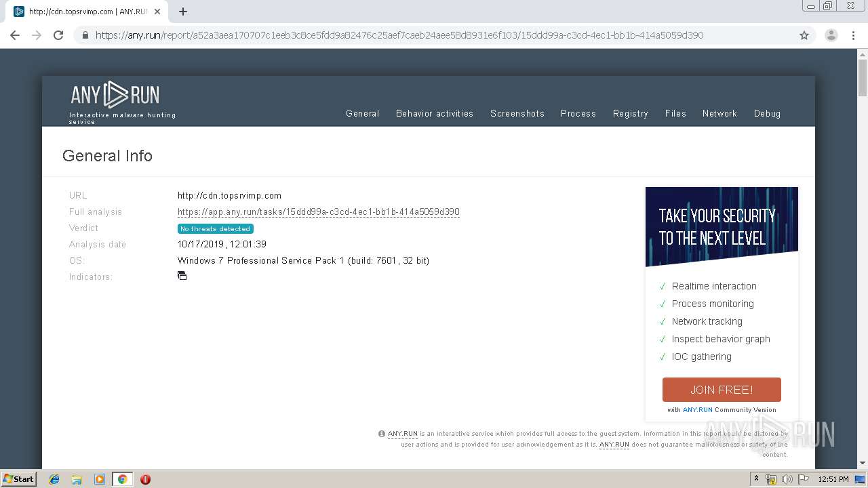Close the ANY.RUN browser tab

157,12
